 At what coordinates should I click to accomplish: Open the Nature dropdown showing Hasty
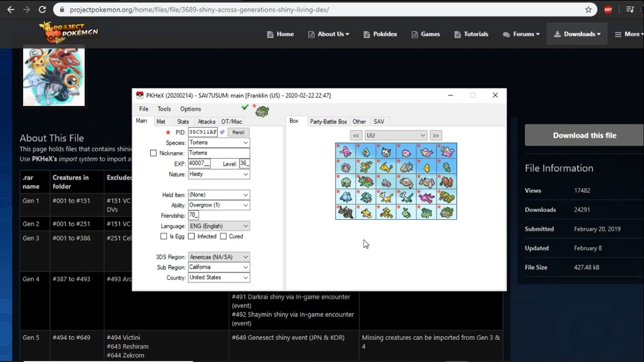point(219,174)
